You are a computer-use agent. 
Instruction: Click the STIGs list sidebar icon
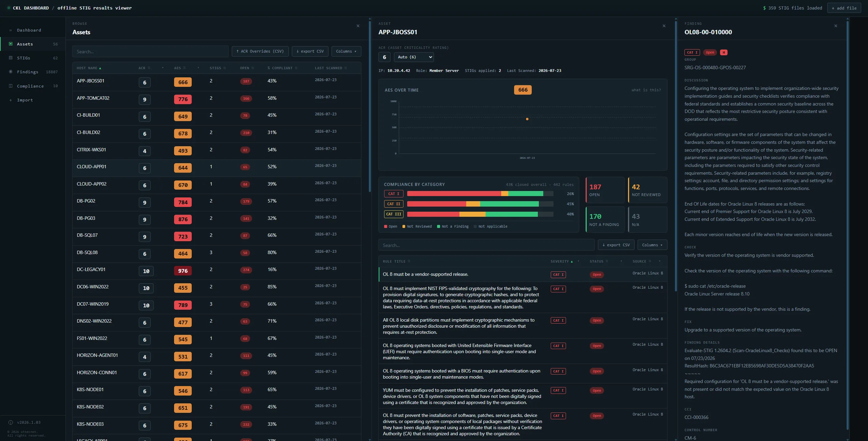(11, 58)
